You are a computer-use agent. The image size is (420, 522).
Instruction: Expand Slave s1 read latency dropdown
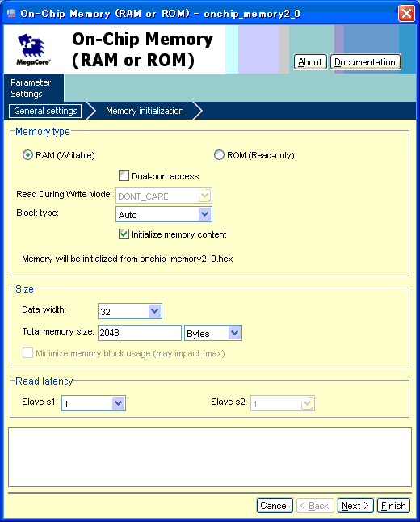click(94, 403)
